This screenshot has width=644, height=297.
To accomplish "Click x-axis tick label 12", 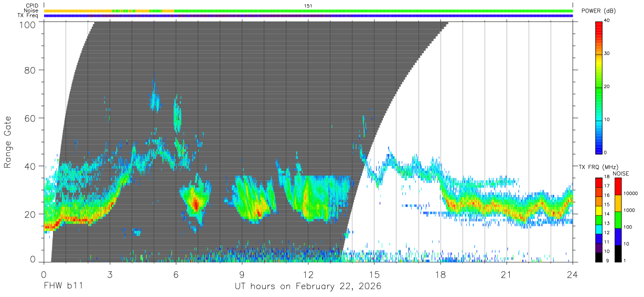I will [308, 274].
